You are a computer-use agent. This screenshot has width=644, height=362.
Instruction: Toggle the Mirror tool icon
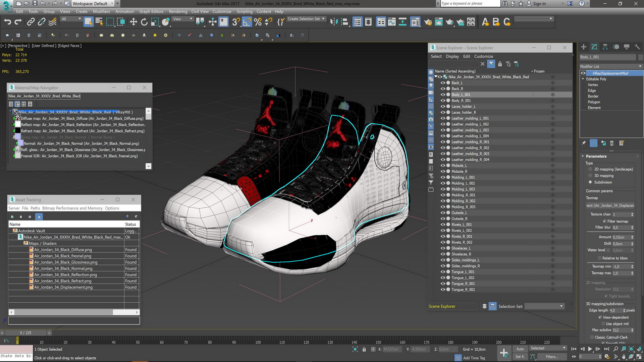click(333, 22)
